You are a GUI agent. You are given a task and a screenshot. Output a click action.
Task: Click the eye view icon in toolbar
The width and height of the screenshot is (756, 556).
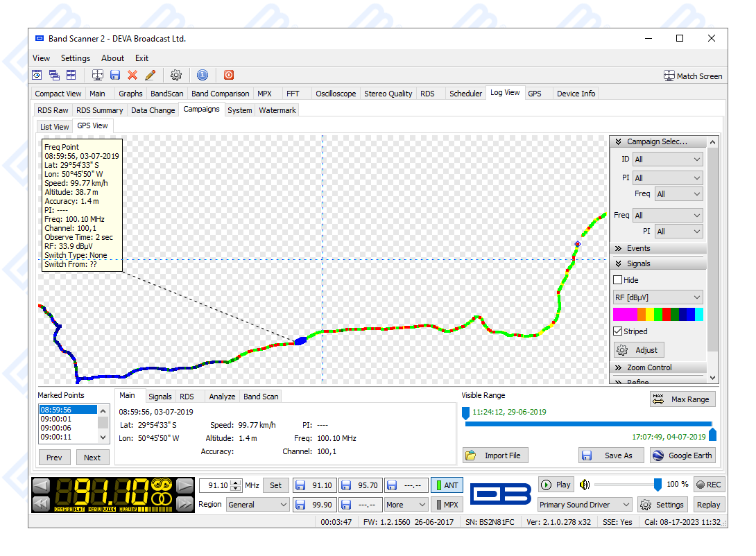tap(37, 75)
